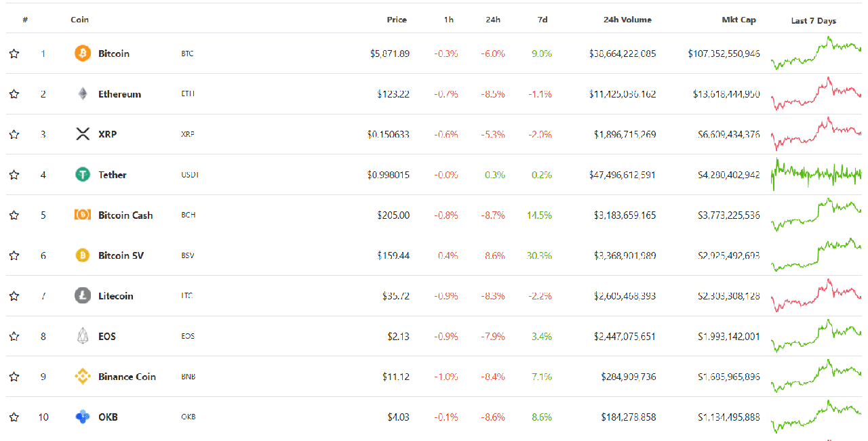Viewport: 868px width, 441px height.
Task: Sort table by the # rank column
Action: pyautogui.click(x=25, y=20)
